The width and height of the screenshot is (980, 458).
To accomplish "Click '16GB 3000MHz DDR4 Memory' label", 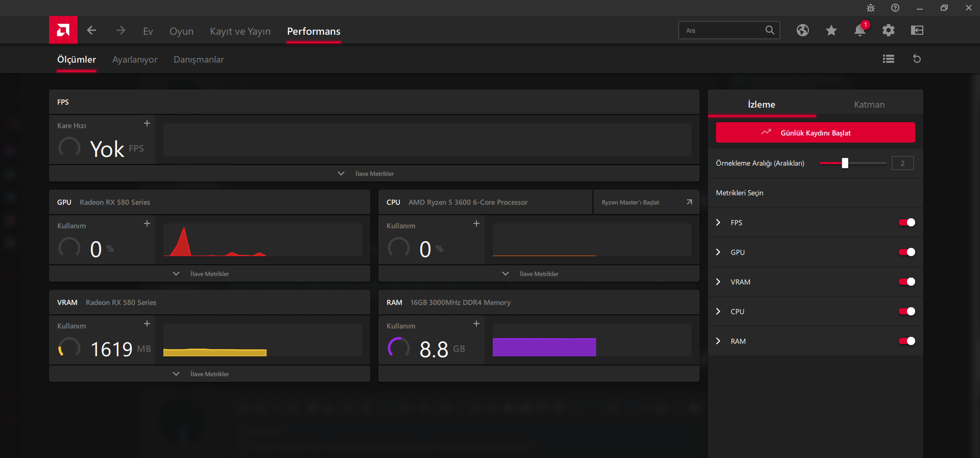I will [460, 303].
